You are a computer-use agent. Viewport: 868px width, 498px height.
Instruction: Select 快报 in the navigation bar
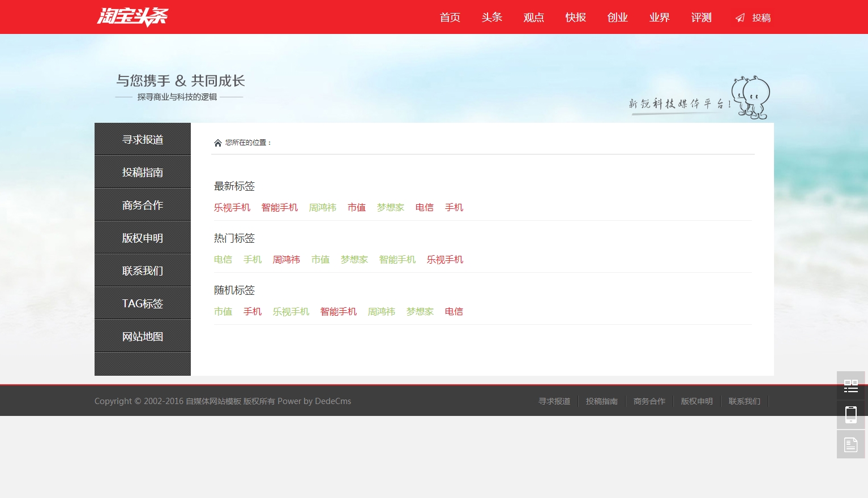click(576, 18)
